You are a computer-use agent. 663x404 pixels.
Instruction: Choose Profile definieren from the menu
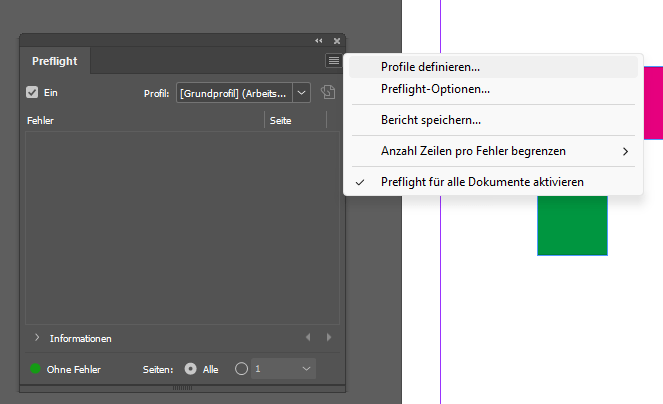[x=430, y=67]
